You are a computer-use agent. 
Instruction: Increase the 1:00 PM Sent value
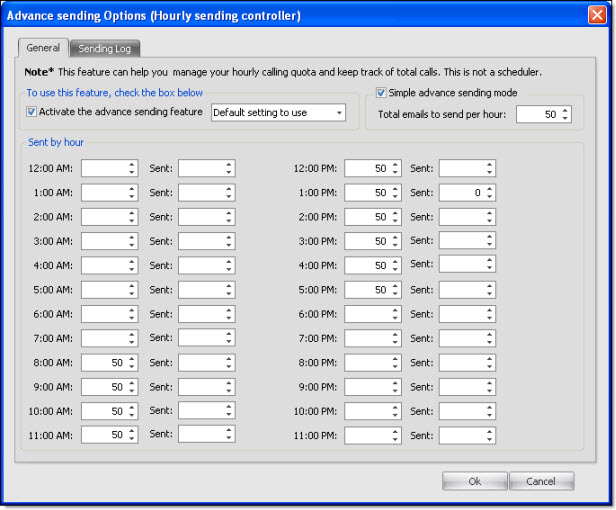click(x=490, y=189)
